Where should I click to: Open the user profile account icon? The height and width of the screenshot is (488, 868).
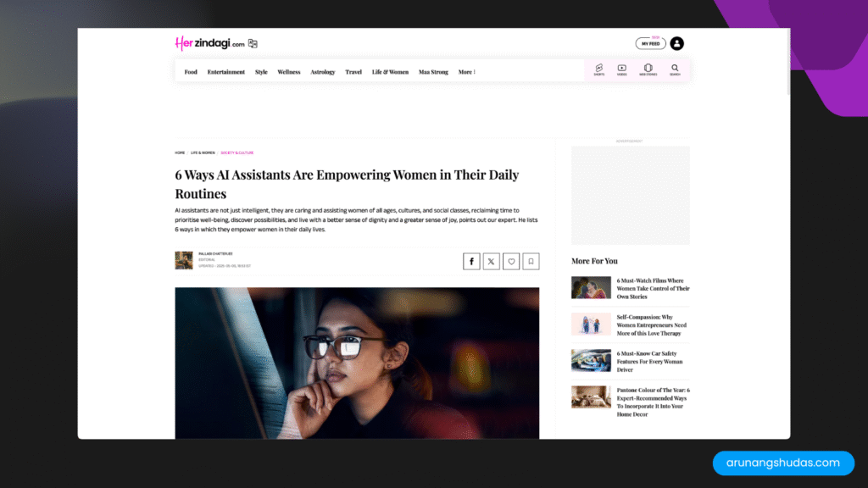[x=676, y=43]
